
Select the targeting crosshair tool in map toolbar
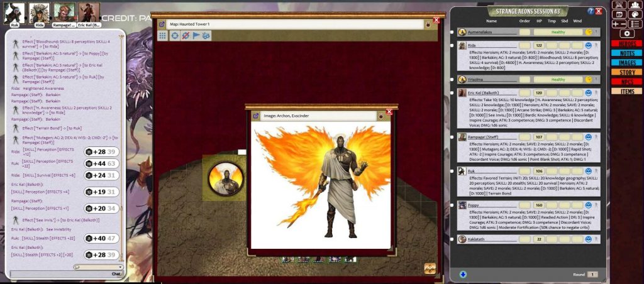tap(175, 36)
